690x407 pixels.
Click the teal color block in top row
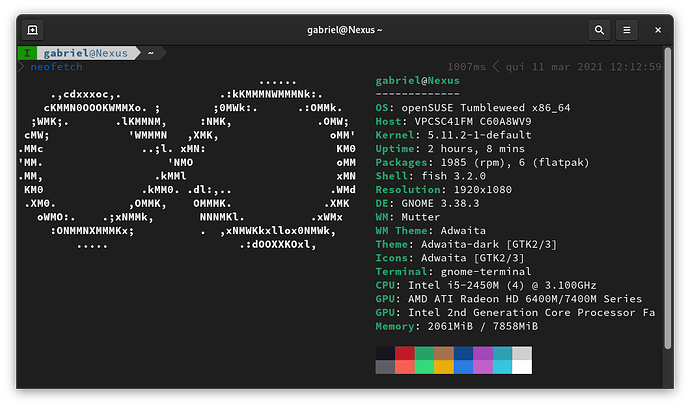tap(503, 353)
